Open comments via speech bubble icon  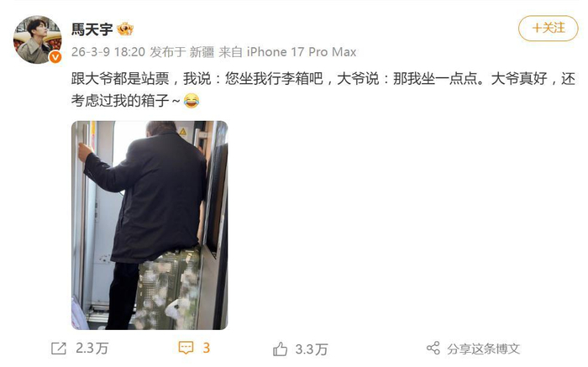pos(186,348)
